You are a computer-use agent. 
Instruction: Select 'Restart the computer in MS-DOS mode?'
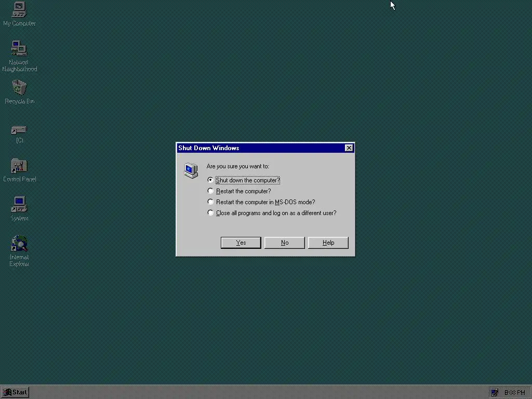[261, 202]
